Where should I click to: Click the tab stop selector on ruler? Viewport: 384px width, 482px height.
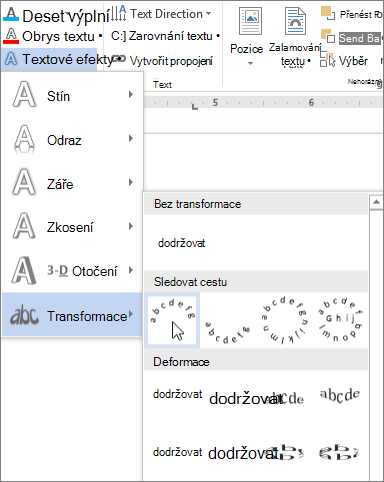[195, 107]
